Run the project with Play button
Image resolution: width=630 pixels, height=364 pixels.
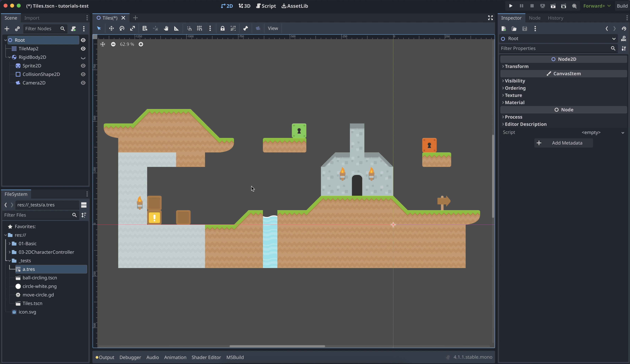coord(511,6)
